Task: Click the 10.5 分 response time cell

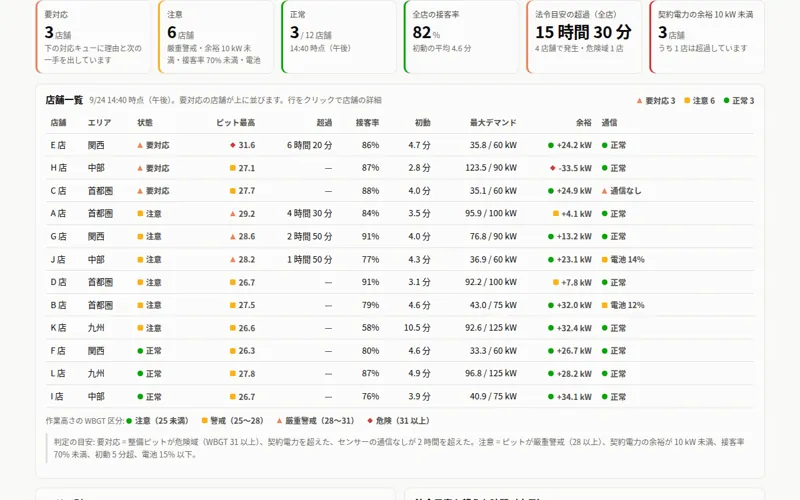Action: [x=417, y=328]
